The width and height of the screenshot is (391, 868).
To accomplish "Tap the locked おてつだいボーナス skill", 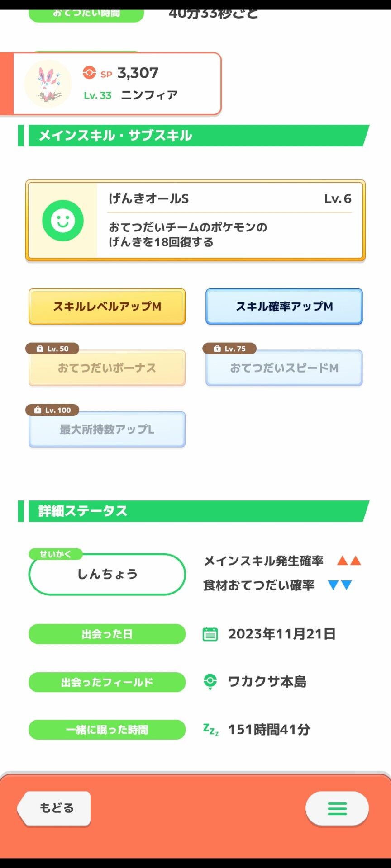I will (107, 368).
